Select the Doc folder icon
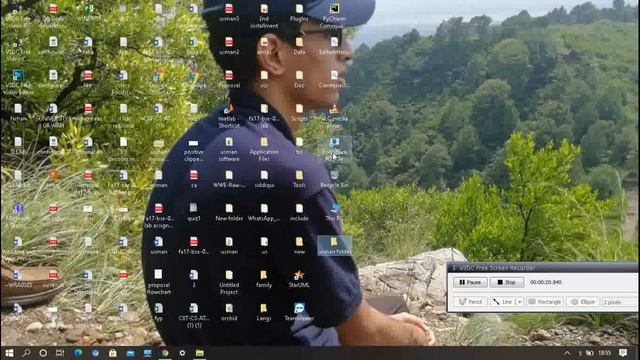The height and width of the screenshot is (360, 640). [299, 80]
